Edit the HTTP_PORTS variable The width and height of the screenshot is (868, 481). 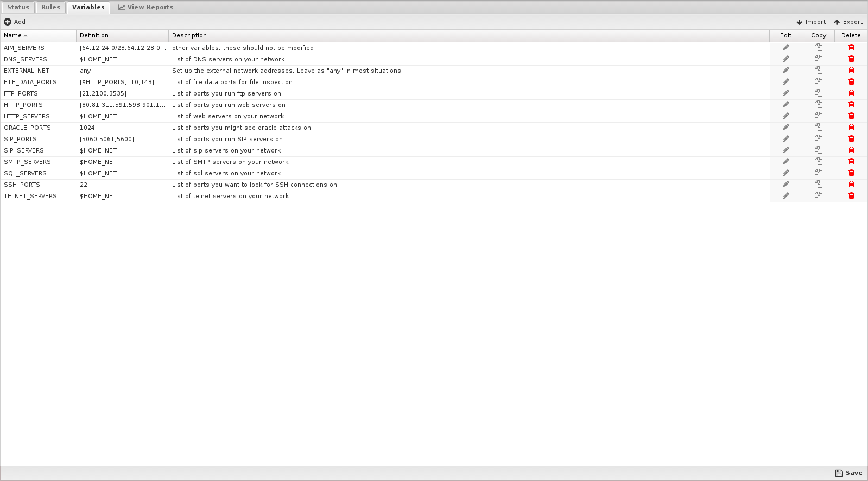(785, 105)
